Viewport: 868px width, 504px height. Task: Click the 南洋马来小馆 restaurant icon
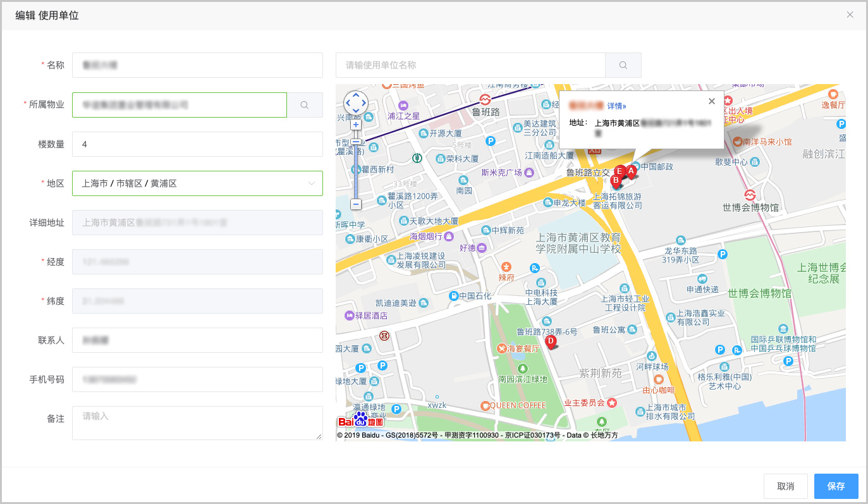[737, 142]
